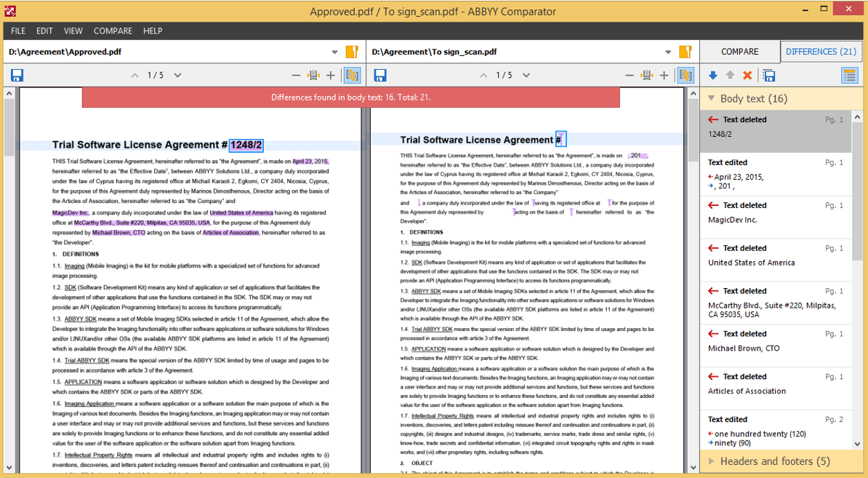Zoom out on the right document
The width and height of the screenshot is (868, 478).
coord(630,76)
